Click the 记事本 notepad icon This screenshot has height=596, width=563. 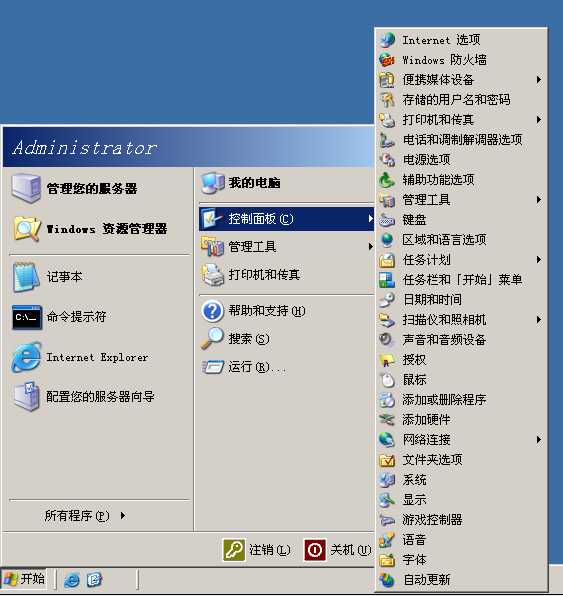[26, 277]
